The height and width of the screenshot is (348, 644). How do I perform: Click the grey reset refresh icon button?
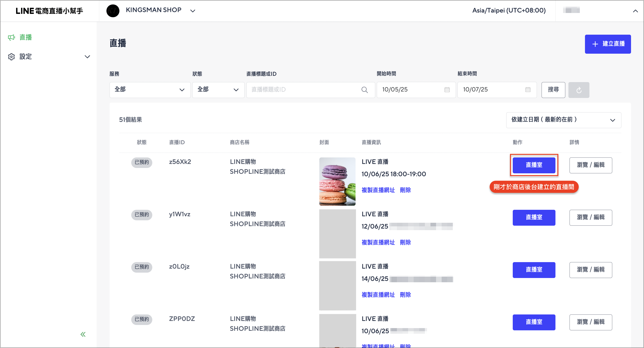tap(578, 90)
